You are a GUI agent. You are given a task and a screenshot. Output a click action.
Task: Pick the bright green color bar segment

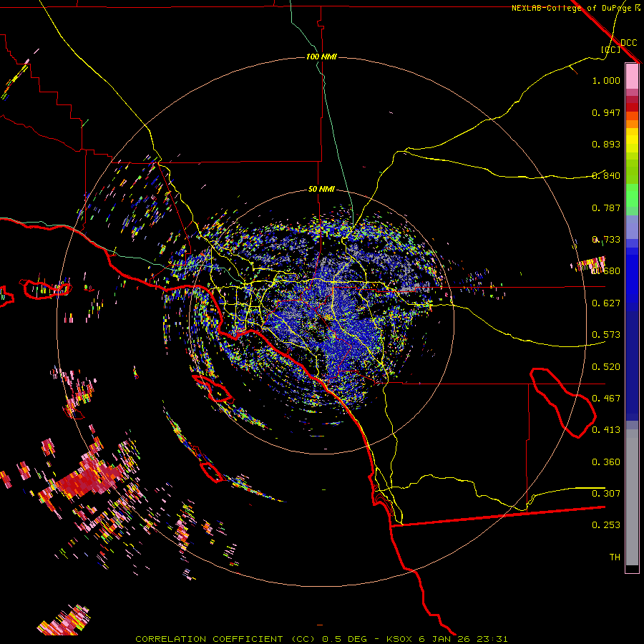click(632, 195)
